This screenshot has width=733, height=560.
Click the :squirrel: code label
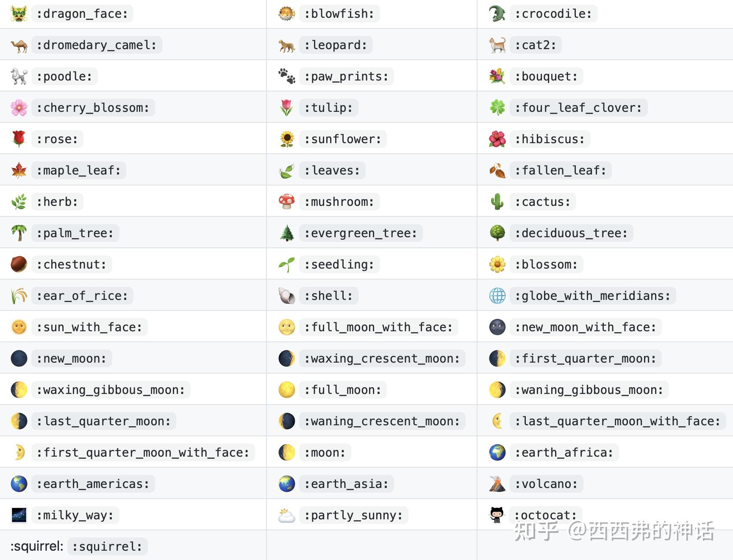[x=107, y=546]
